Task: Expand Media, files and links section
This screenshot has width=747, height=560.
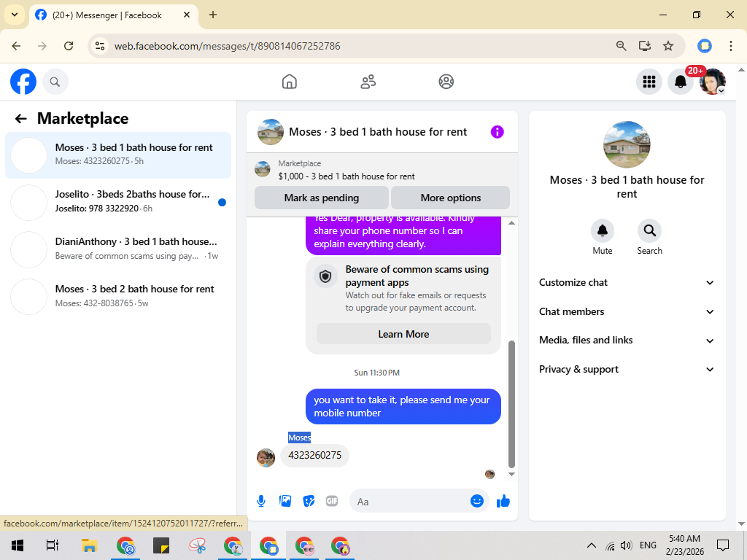Action: [627, 341]
